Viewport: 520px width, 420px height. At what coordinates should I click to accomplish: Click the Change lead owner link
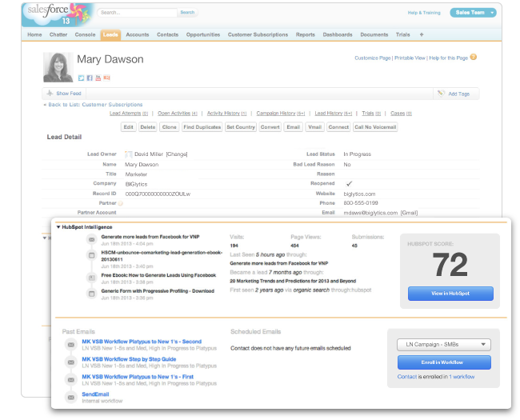coord(177,154)
